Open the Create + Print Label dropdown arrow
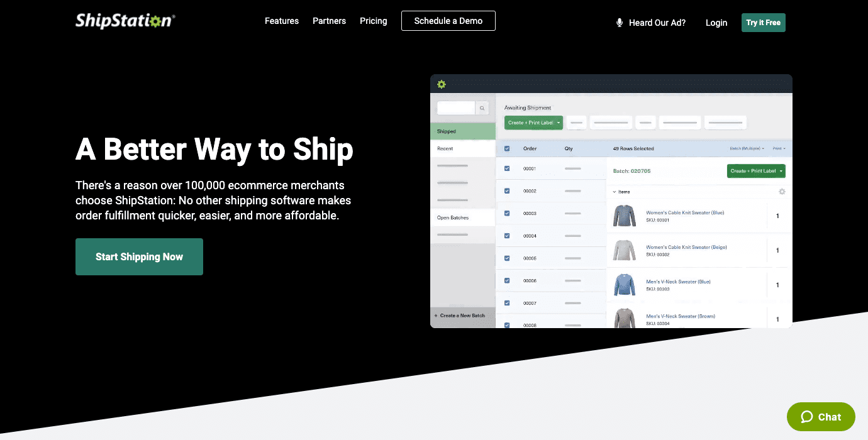 (x=559, y=123)
